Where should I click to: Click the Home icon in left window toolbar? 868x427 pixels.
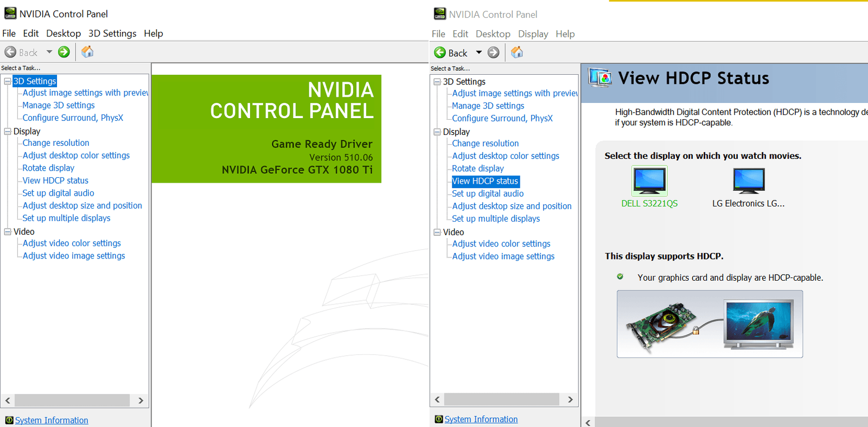click(87, 52)
